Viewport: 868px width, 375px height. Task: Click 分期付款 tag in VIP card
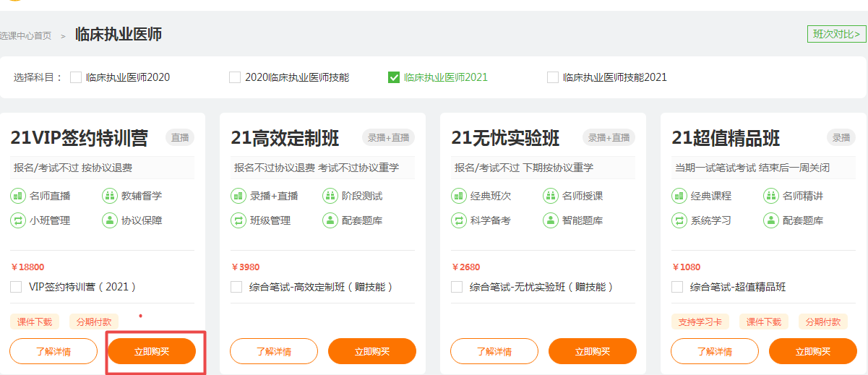click(94, 322)
